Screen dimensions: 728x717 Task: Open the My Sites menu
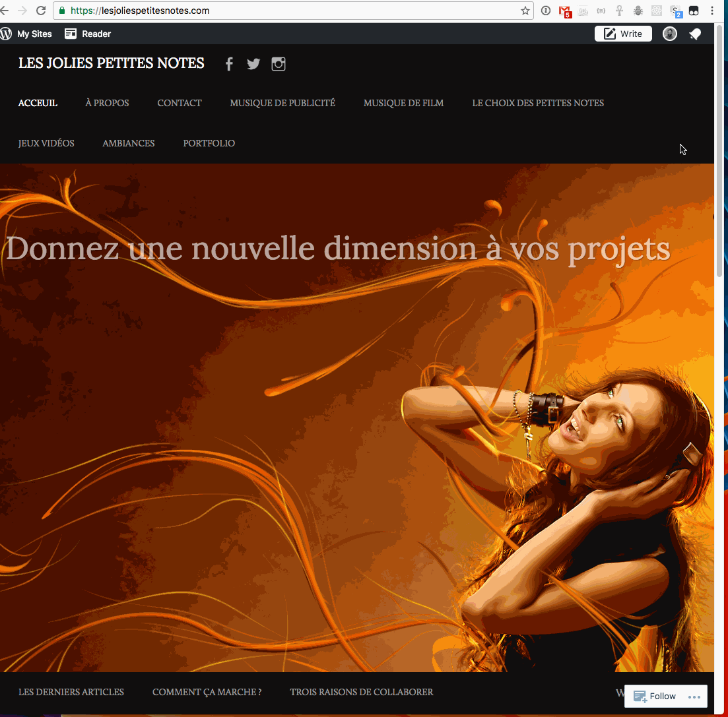[x=26, y=34]
